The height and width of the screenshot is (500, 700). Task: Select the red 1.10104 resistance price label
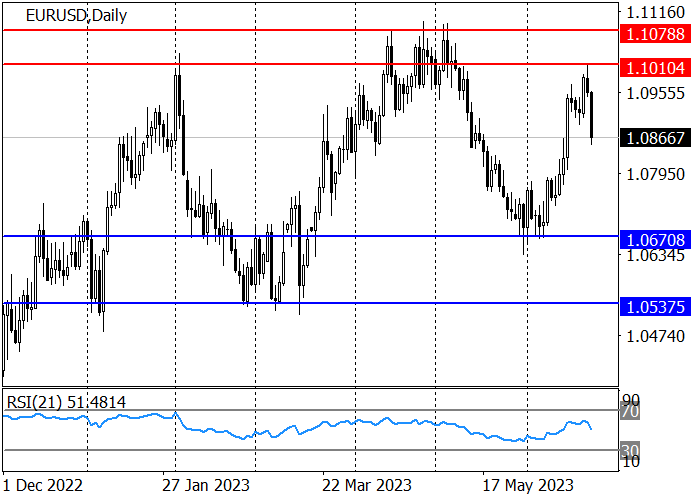coord(655,68)
